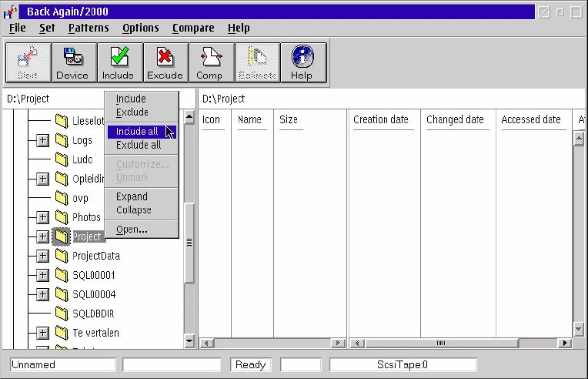Open the Help menu in menu bar

click(239, 28)
